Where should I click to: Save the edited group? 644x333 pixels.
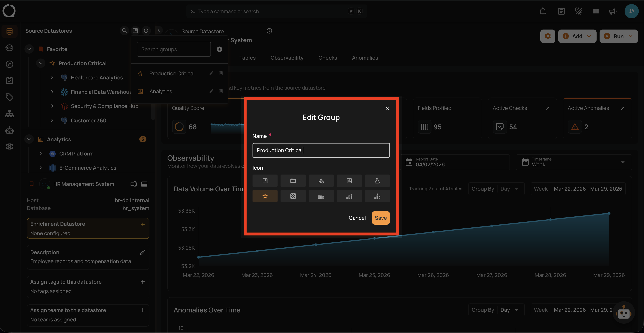[380, 218]
